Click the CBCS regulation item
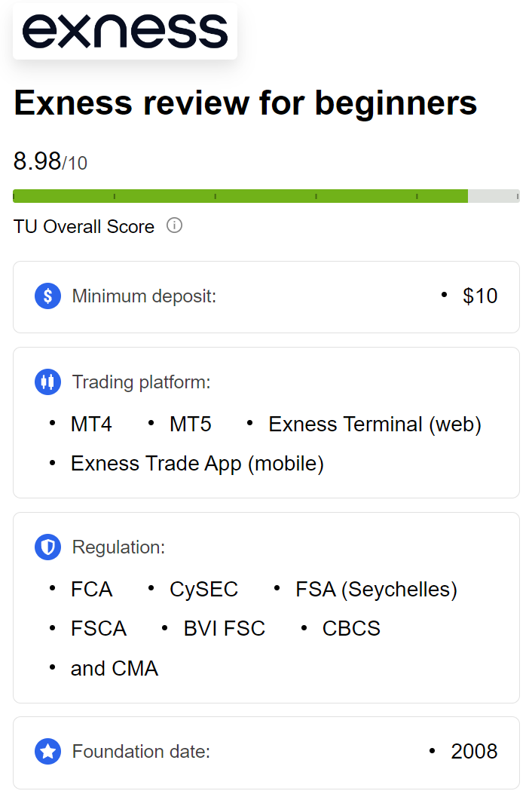 (351, 628)
